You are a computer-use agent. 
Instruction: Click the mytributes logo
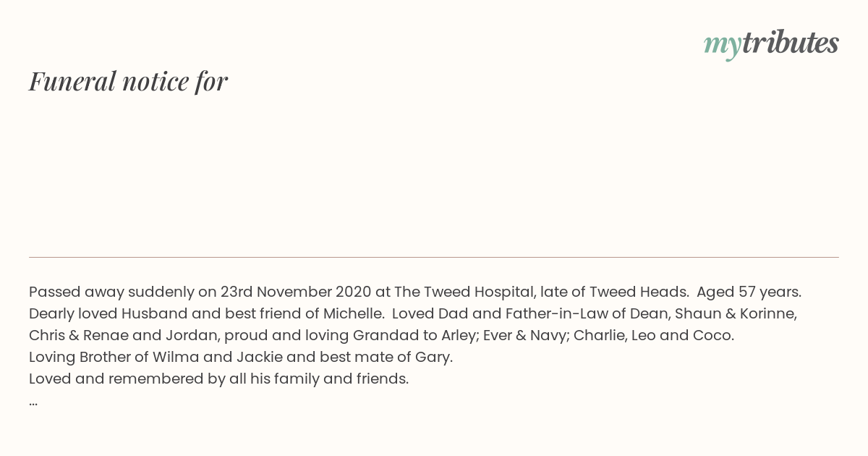771,44
